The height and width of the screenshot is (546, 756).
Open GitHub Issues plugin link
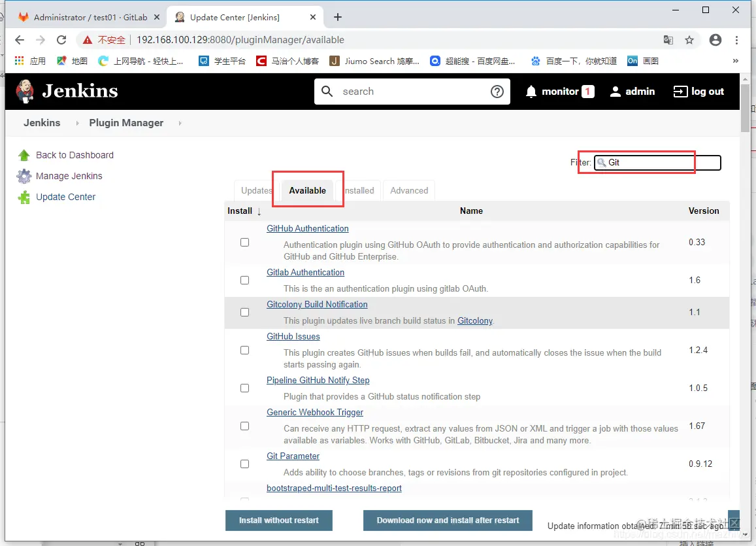click(293, 337)
